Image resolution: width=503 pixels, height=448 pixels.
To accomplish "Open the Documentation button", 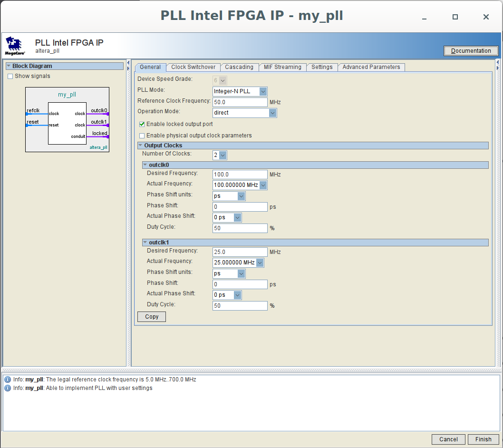I will coord(471,51).
